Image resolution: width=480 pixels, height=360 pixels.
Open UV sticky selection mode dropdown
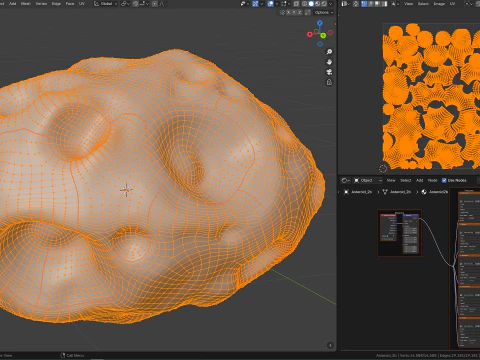395,4
